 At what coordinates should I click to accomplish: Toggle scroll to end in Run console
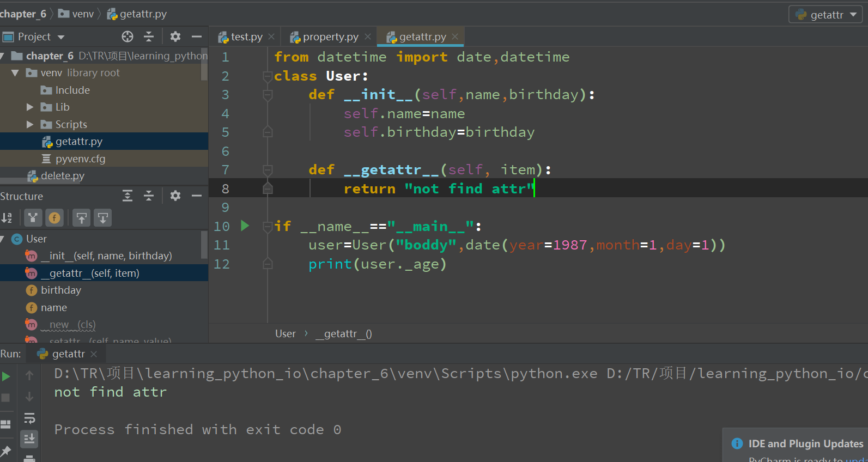coord(29,439)
